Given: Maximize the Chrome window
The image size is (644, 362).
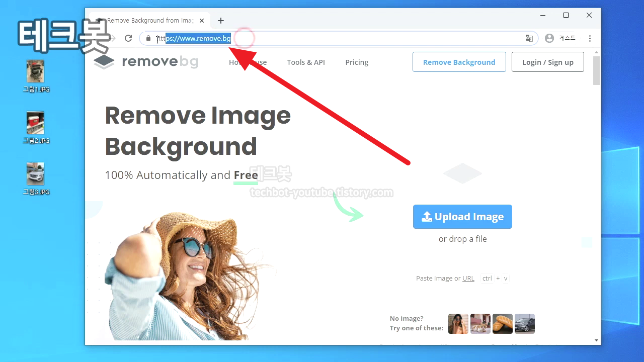Looking at the screenshot, I should click(x=566, y=15).
